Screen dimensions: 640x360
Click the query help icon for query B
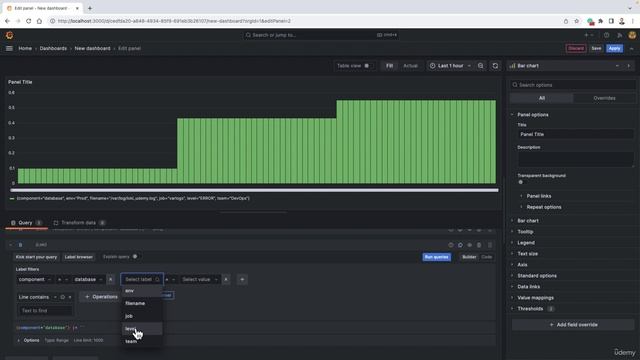pos(451,245)
